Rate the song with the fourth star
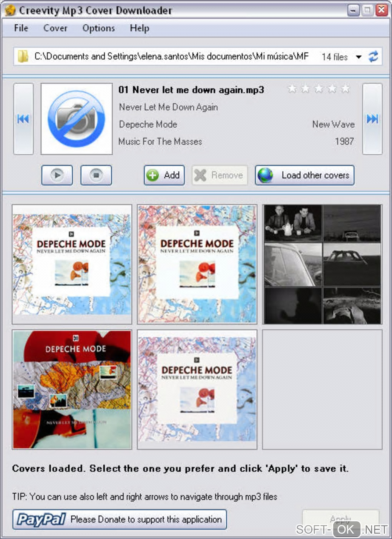Screen dimensions: 392x539 point(332,89)
